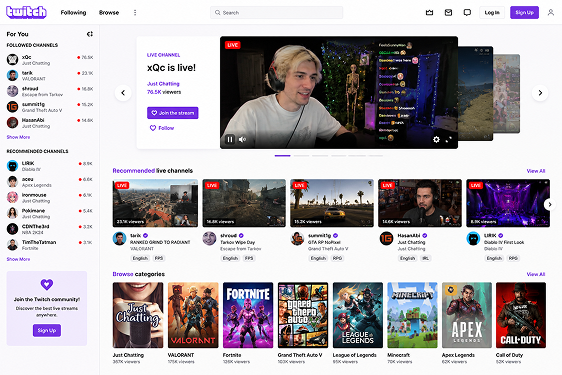Click CDNThe3rd avatar in sidebar

13,229
